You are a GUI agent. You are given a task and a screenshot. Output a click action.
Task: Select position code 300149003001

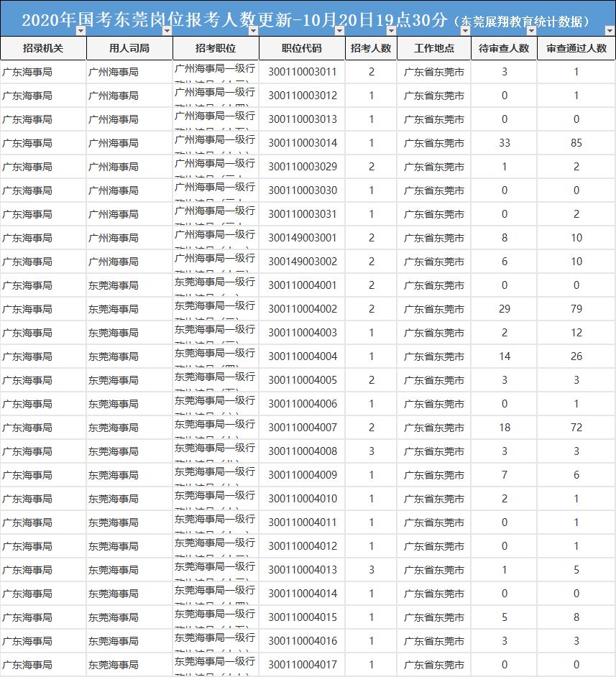[302, 238]
